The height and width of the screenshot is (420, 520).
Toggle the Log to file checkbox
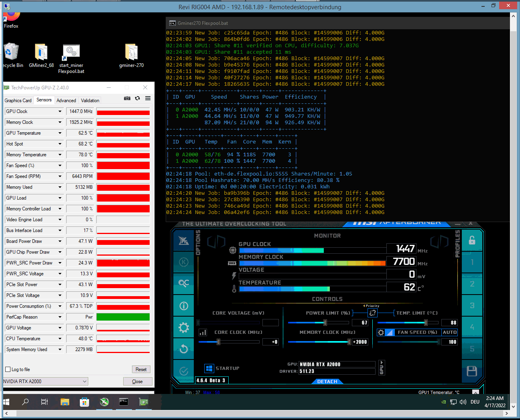pos(8,370)
